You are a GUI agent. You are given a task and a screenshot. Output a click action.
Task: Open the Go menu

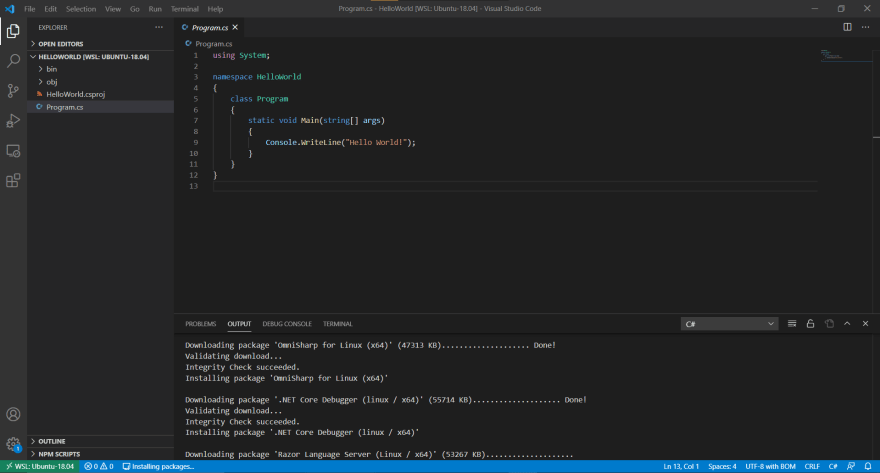(135, 9)
